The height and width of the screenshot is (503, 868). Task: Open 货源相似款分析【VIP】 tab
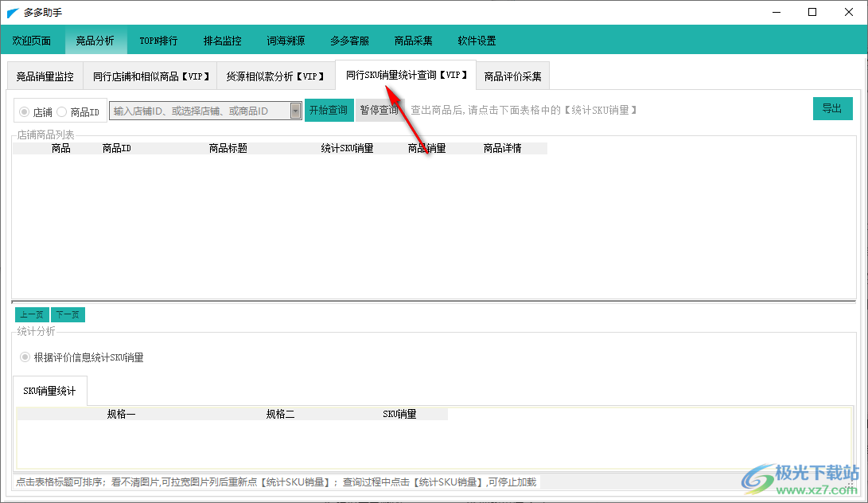[x=275, y=77]
